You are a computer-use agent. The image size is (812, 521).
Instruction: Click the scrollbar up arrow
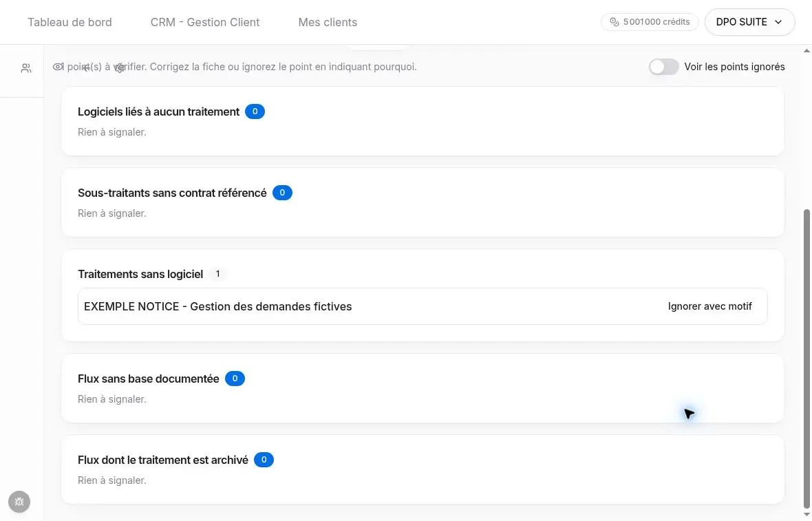click(x=806, y=51)
